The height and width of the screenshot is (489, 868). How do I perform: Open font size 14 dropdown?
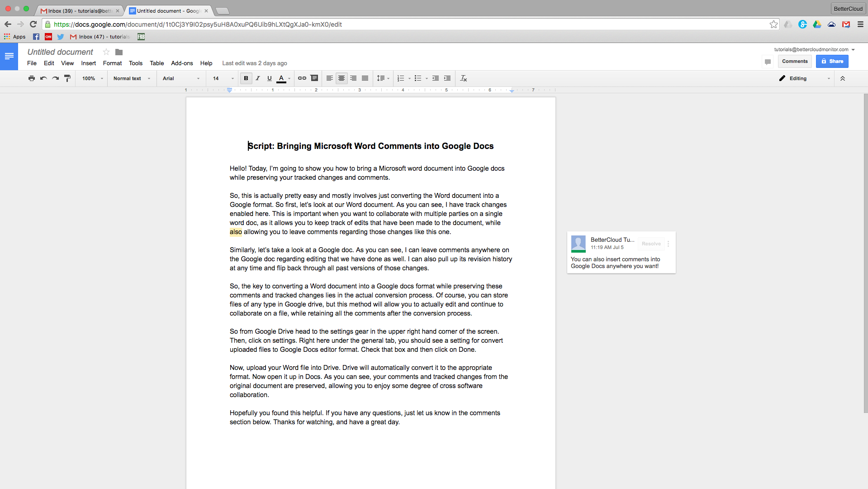pos(223,78)
